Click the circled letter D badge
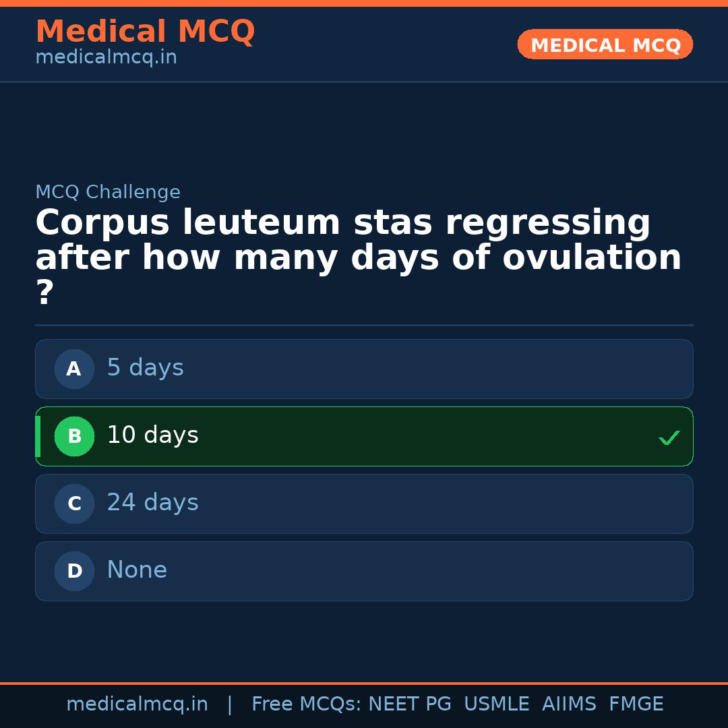Image resolution: width=728 pixels, height=728 pixels. (x=74, y=571)
